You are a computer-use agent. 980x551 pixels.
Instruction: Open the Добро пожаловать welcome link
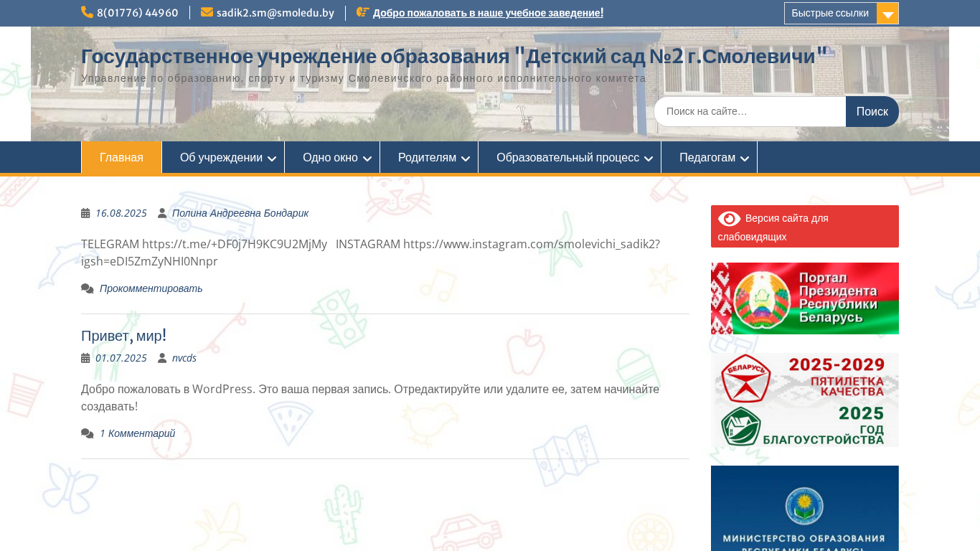488,13
